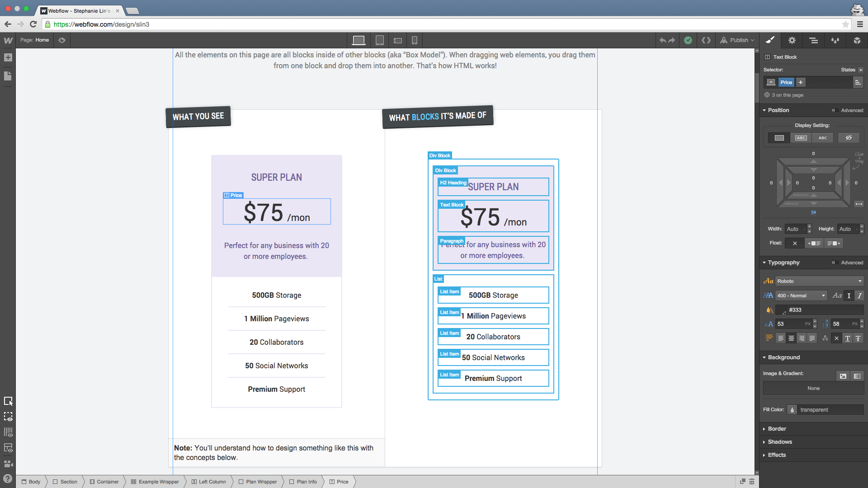The height and width of the screenshot is (488, 868).
Task: Align text right
Action: (x=802, y=338)
